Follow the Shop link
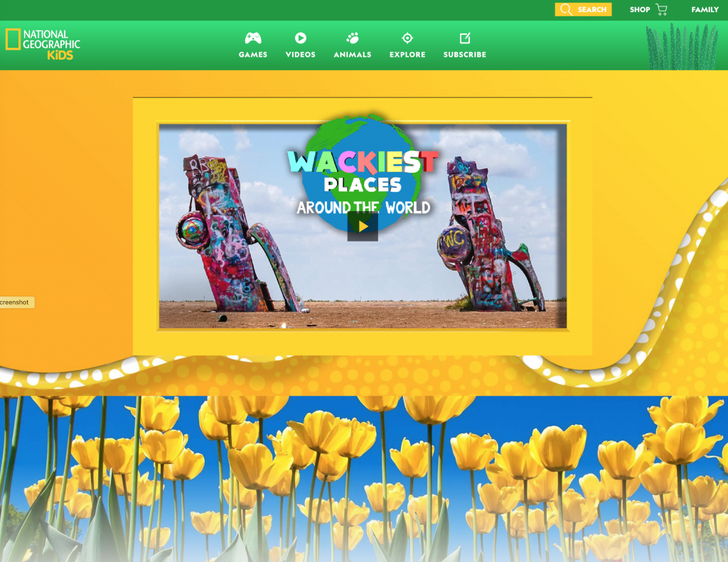728x562 pixels. 640,9
